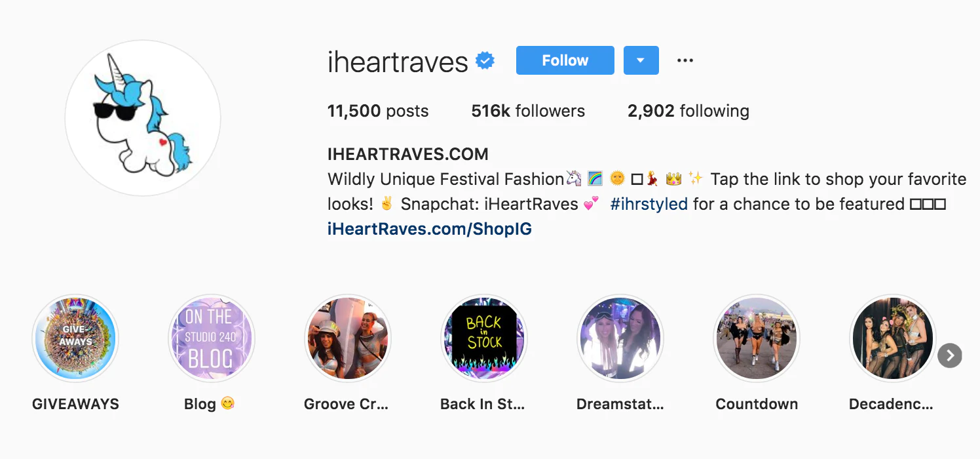The width and height of the screenshot is (980, 459).
Task: Open the Dreamstate story highlight
Action: tap(621, 338)
